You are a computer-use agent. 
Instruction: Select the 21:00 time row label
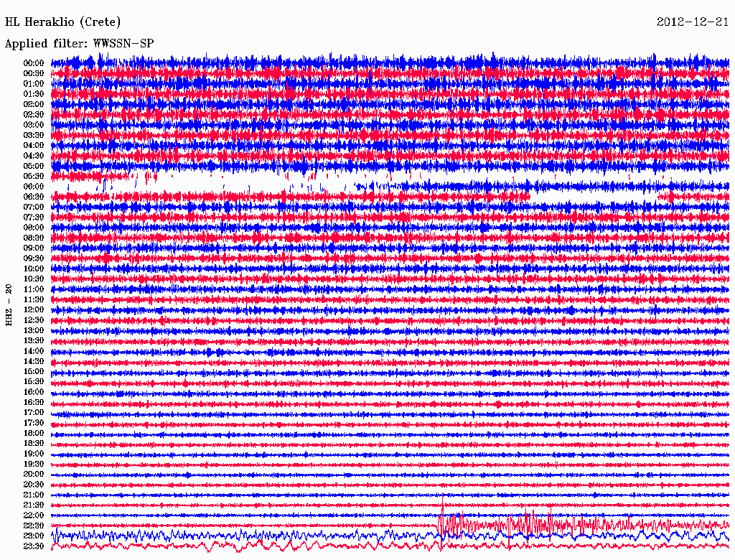click(34, 495)
